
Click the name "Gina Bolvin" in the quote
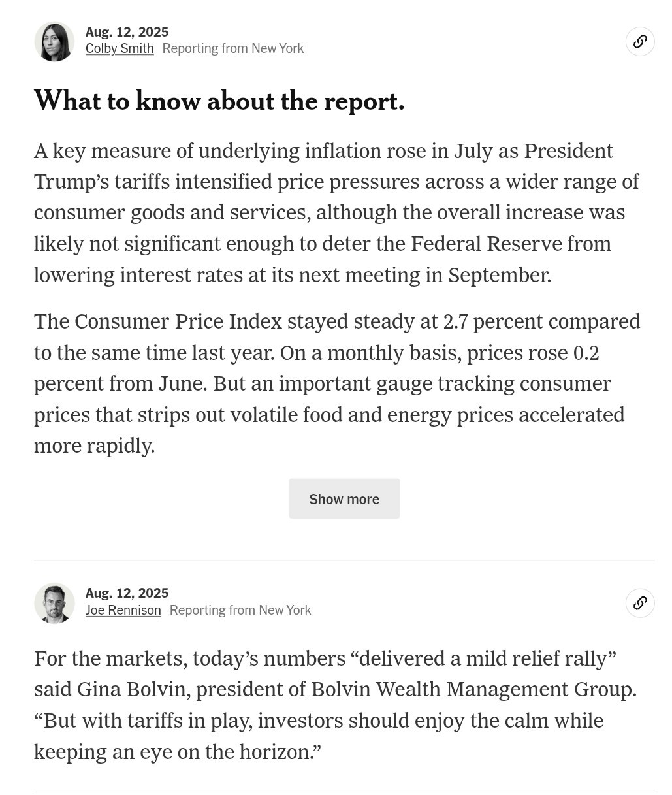tap(133, 690)
